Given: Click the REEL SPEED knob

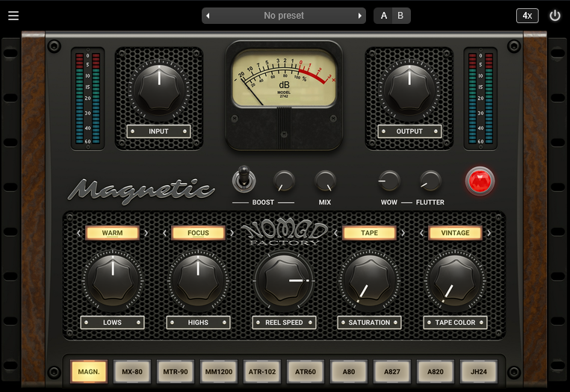Looking at the screenshot, I should click(284, 281).
